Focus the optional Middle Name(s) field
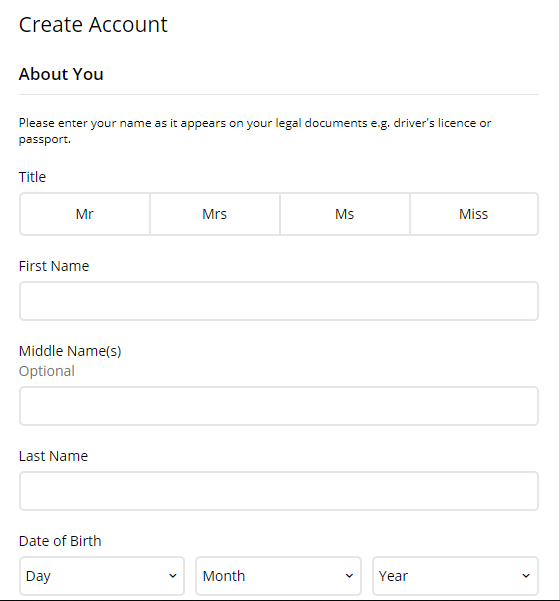This screenshot has height=601, width=560. (279, 406)
